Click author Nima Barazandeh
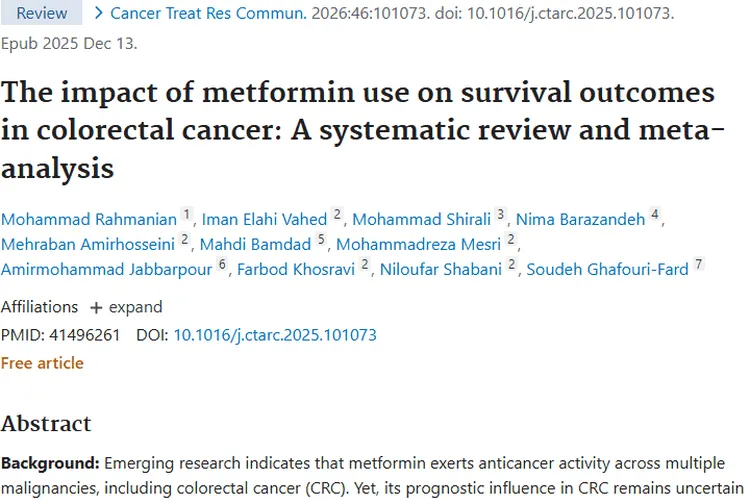 [x=580, y=219]
